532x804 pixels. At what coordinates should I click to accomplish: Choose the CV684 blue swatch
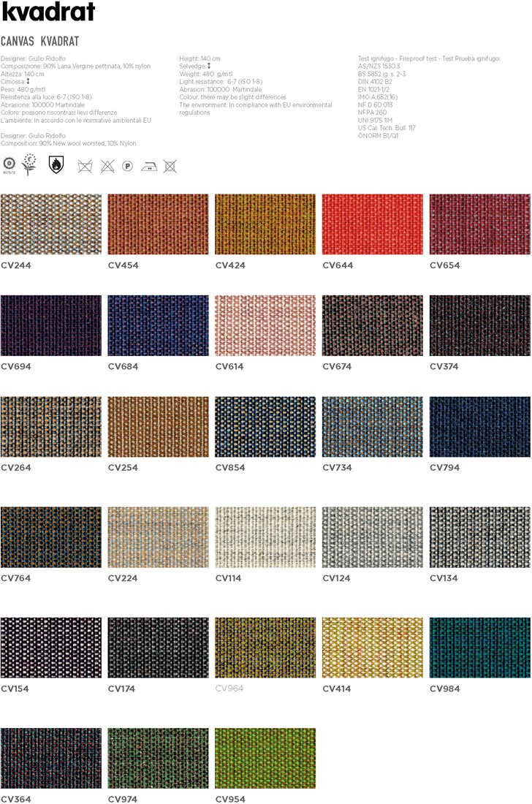pos(159,325)
